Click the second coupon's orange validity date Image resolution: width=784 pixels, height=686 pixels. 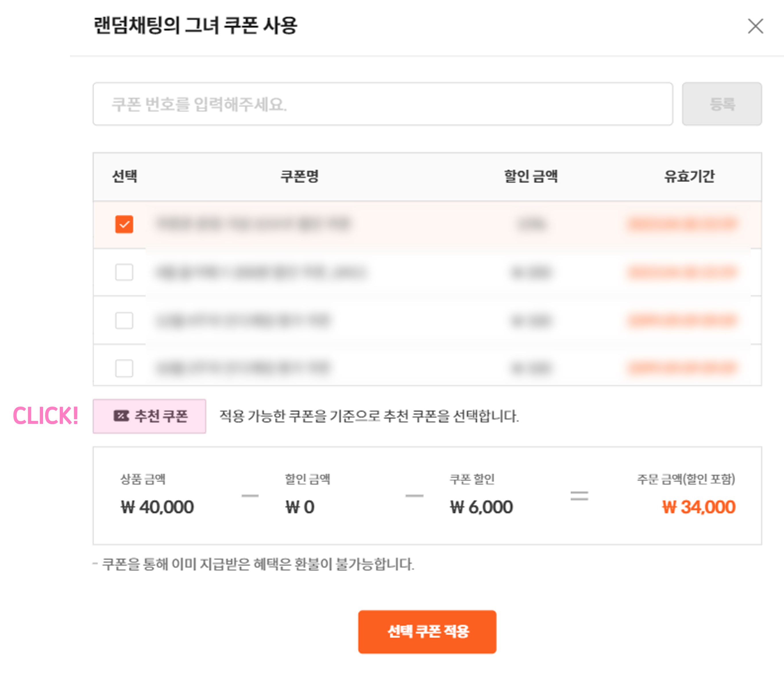tap(682, 272)
